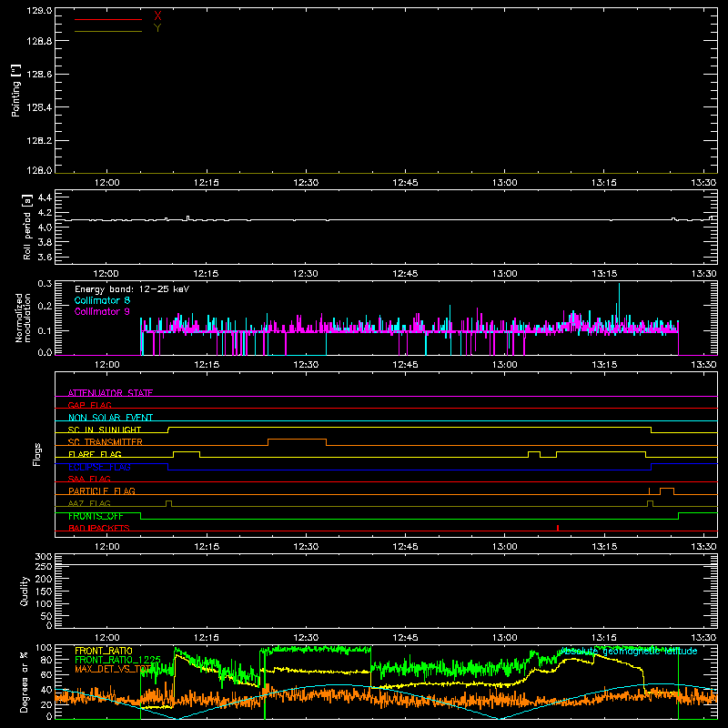Click the BAD_PACKETS flag label
The height and width of the screenshot is (728, 728).
pos(99,528)
